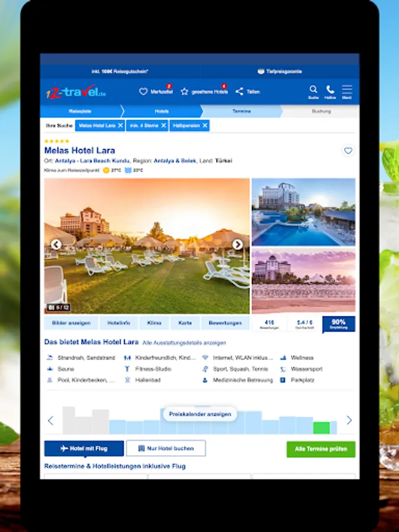Image resolution: width=399 pixels, height=532 pixels.
Task: Move price calendar to earlier dates
Action: (x=51, y=420)
